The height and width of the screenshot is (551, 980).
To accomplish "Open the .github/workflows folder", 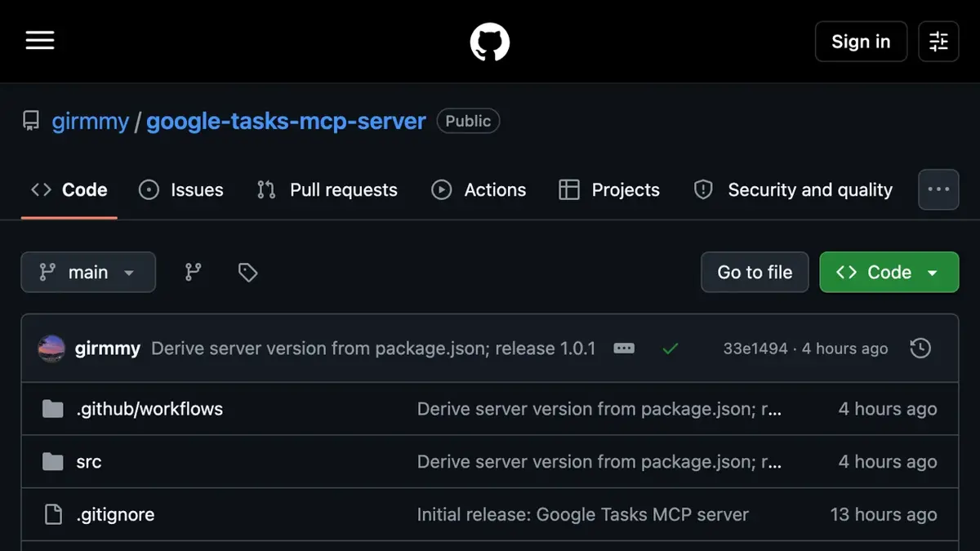I will click(149, 409).
